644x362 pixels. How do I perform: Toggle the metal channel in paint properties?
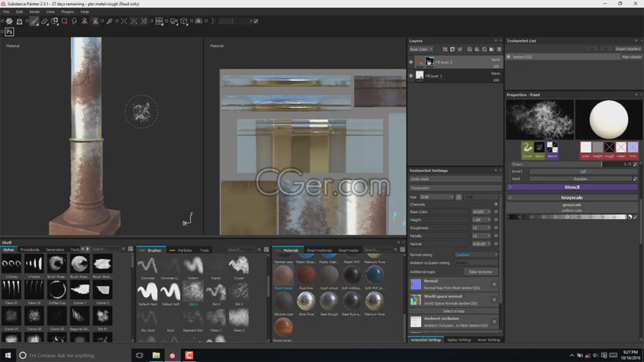tap(621, 149)
